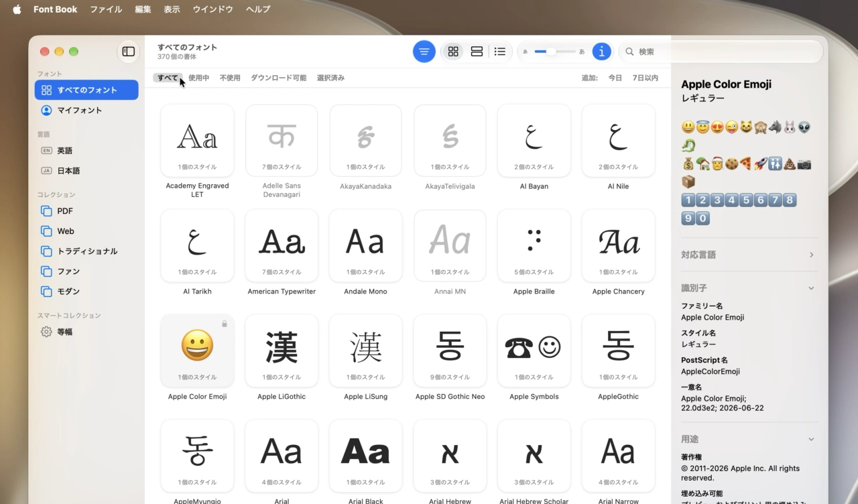
Task: Click inside the 検索 search field
Action: point(720,52)
